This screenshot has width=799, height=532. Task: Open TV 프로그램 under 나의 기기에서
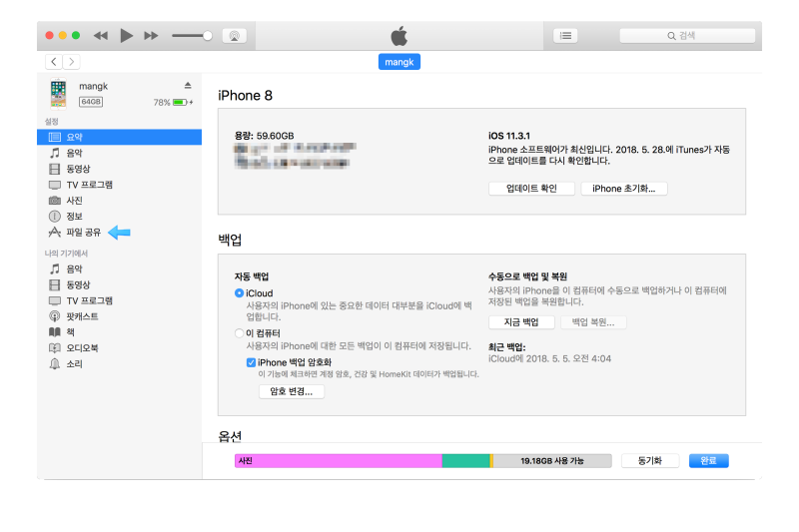pyautogui.click(x=119, y=300)
